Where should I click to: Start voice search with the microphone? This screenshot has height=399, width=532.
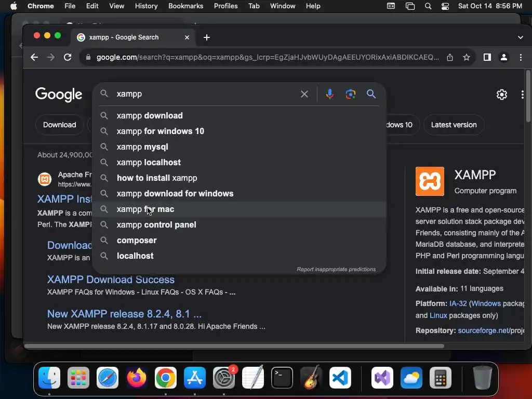tap(329, 94)
